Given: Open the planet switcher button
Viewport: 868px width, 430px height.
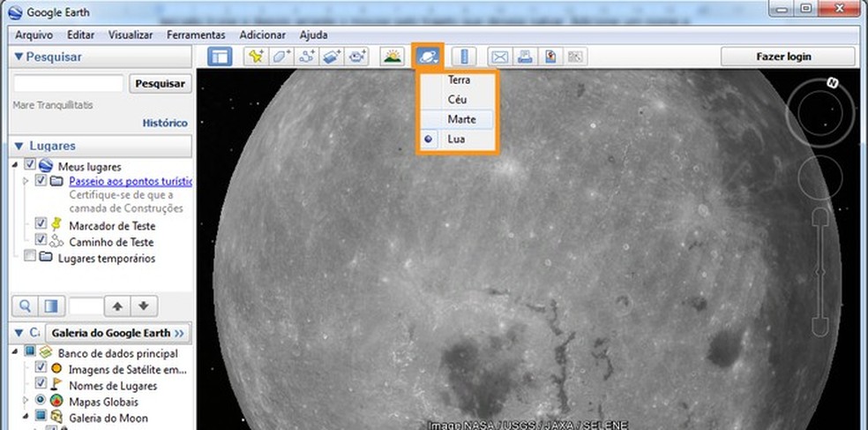Looking at the screenshot, I should click(x=428, y=57).
